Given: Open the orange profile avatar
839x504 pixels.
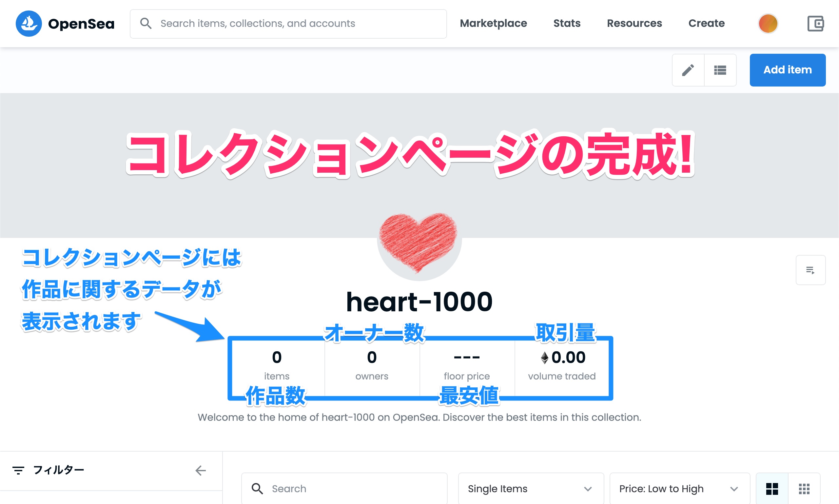Looking at the screenshot, I should click(x=768, y=24).
